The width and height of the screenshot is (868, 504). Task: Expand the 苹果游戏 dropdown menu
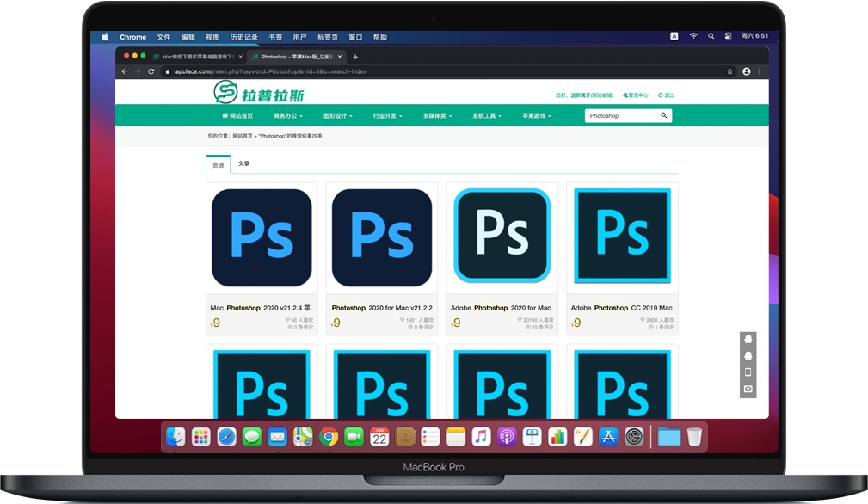(536, 115)
